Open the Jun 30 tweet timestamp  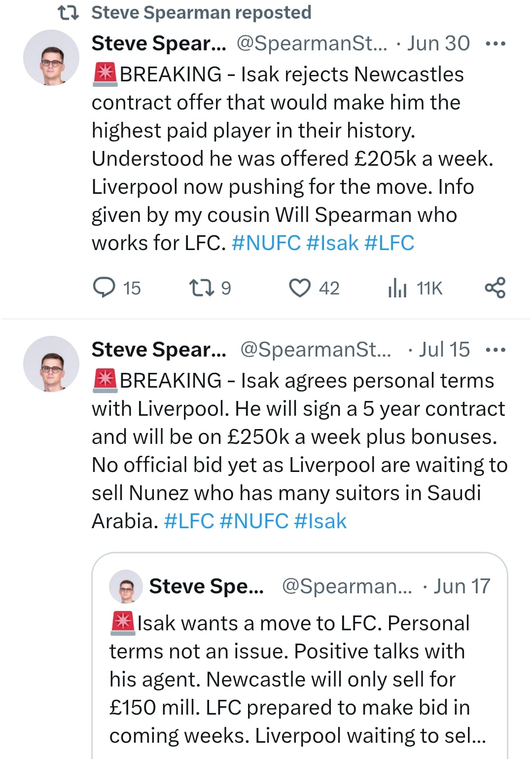[x=439, y=44]
